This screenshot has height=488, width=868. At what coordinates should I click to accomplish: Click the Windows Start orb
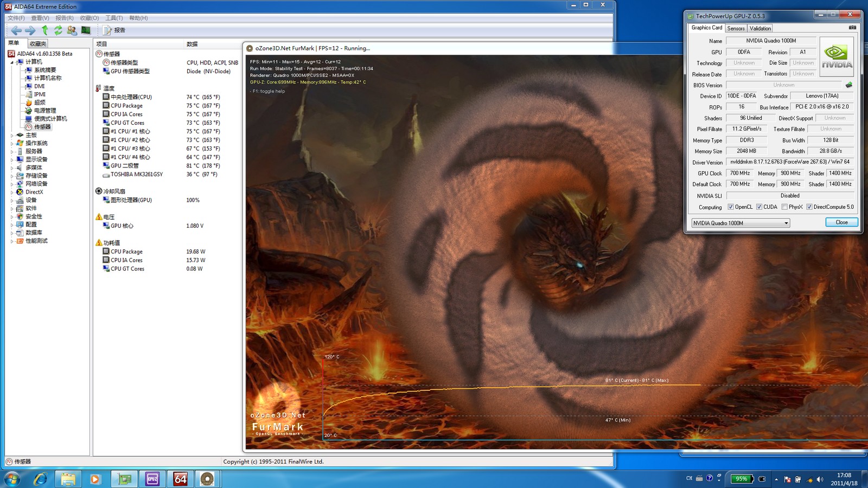11,479
